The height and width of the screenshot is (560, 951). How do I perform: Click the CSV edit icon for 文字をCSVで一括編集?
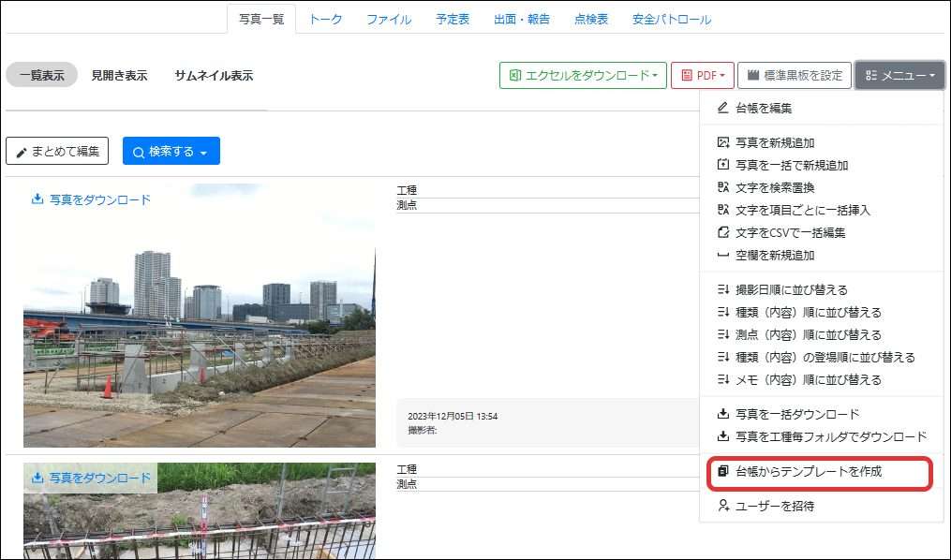click(x=722, y=232)
